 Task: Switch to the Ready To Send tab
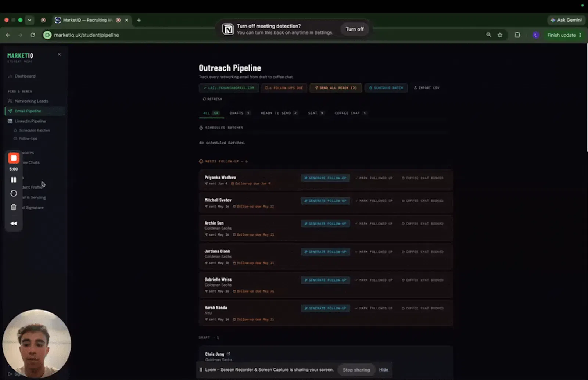(x=279, y=113)
